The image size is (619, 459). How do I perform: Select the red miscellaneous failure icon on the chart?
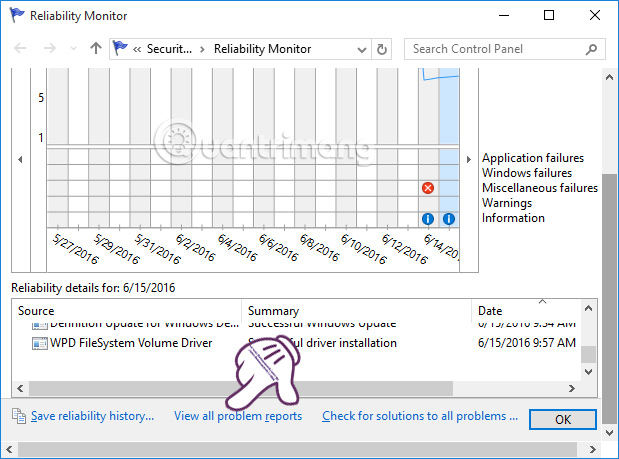pyautogui.click(x=428, y=188)
